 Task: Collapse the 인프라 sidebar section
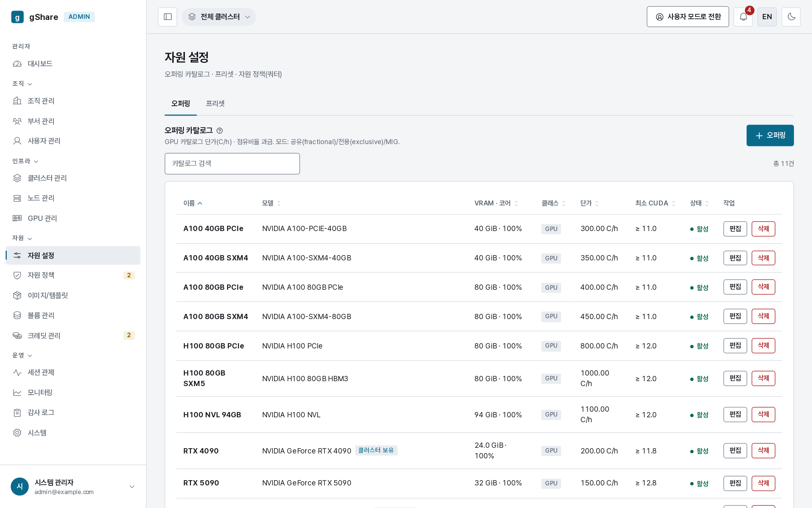[25, 161]
